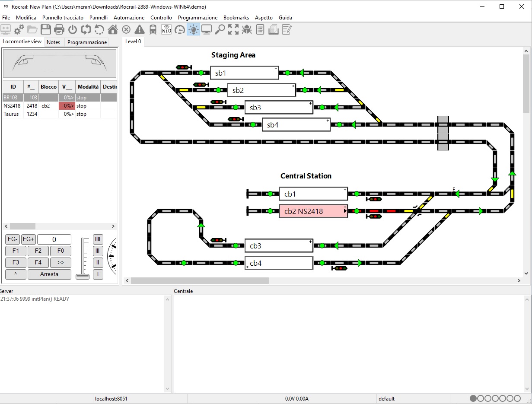Click the bug-shaped debug toolbar icon
The width and height of the screenshot is (532, 404).
pyautogui.click(x=247, y=29)
